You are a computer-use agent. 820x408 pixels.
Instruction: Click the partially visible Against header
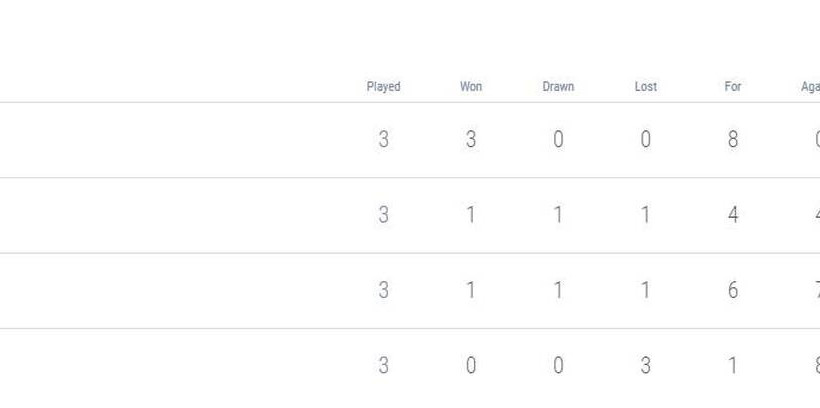click(810, 87)
